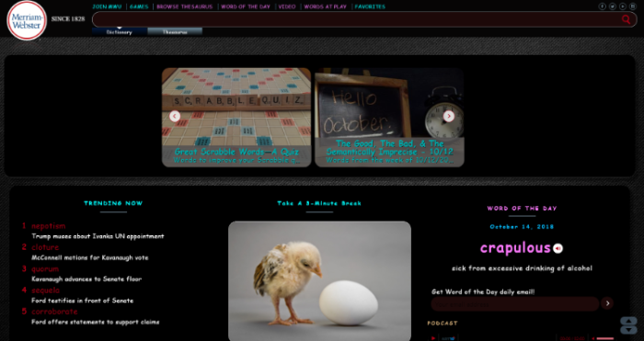Screen dimensions: 644x341
Task: Open VIDEO menu item
Action: 287,6
